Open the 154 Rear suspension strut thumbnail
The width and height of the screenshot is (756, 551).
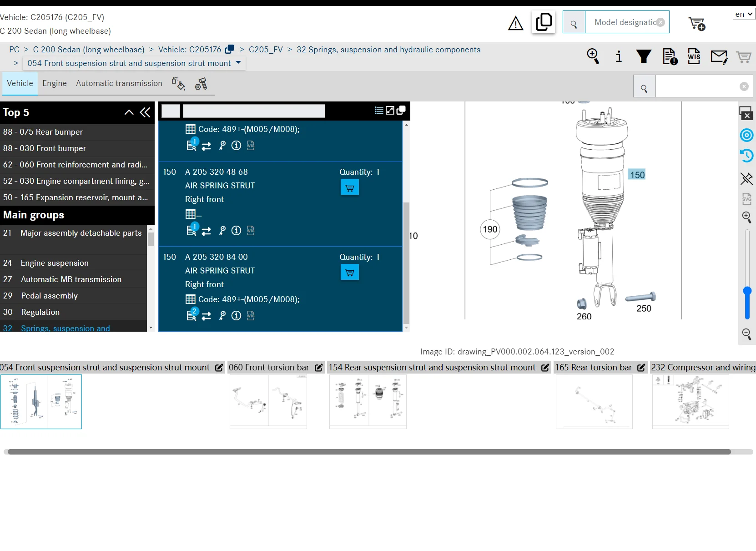coord(368,401)
